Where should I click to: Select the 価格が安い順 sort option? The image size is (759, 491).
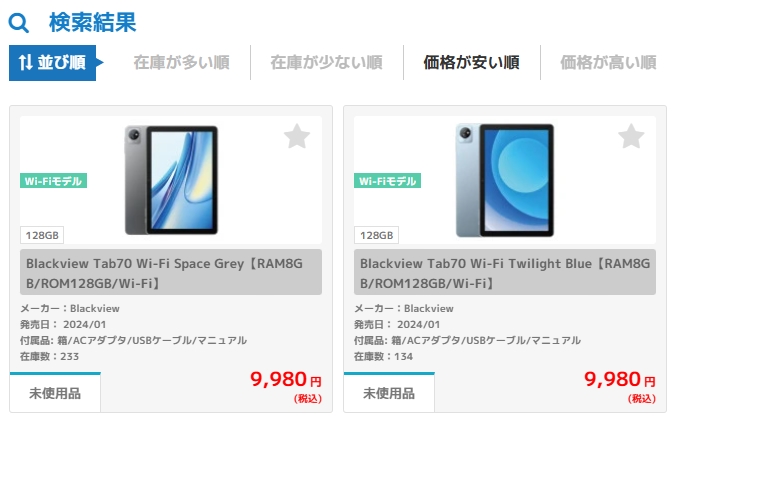click(471, 62)
